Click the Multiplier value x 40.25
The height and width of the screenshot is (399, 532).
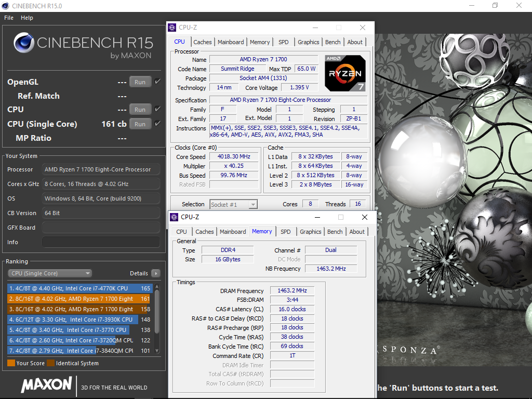[x=234, y=166]
